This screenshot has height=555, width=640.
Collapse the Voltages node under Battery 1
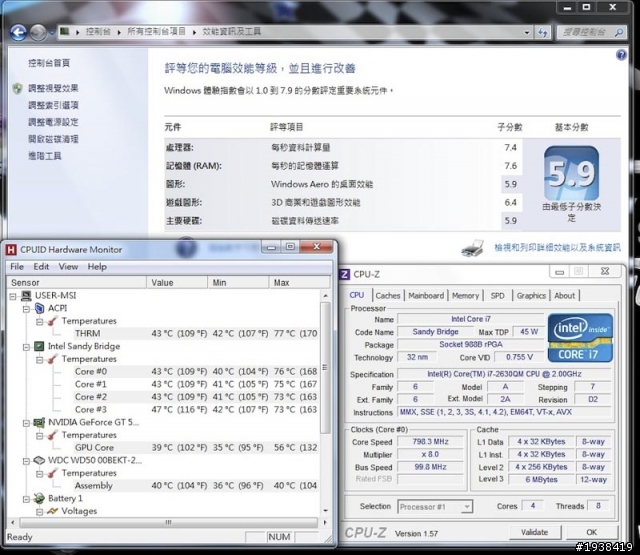40,511
